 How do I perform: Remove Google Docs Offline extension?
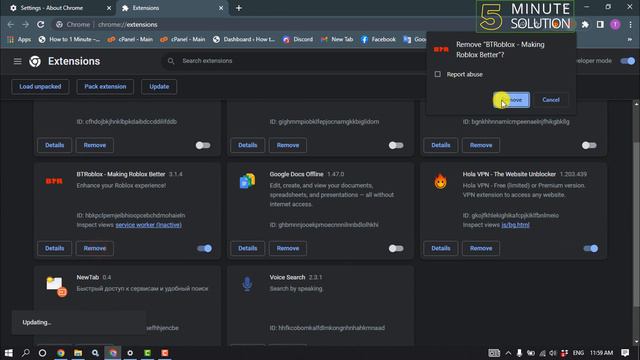coord(288,248)
